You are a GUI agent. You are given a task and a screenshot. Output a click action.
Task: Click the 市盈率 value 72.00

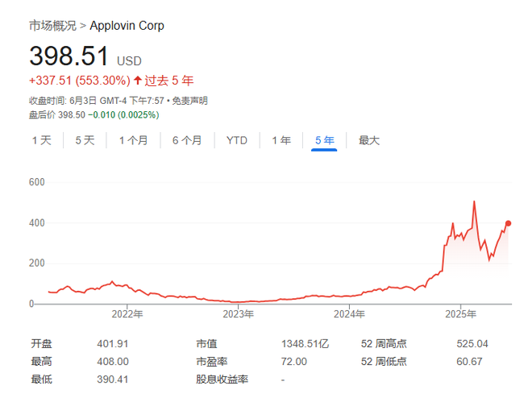click(x=294, y=362)
